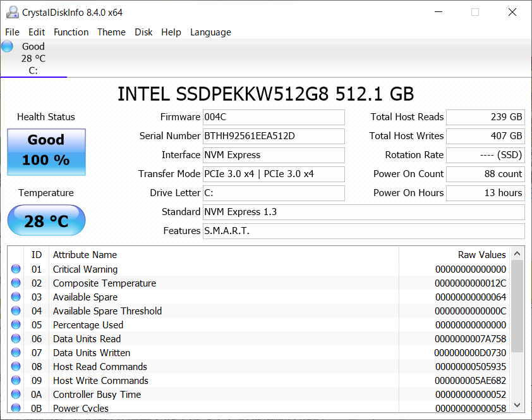Click the scroll up arrow of attribute list
This screenshot has height=420, width=532.
pyautogui.click(x=517, y=254)
